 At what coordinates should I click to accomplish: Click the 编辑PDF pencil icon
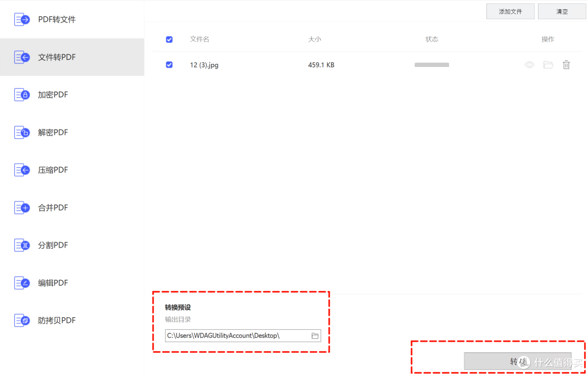[x=22, y=283]
